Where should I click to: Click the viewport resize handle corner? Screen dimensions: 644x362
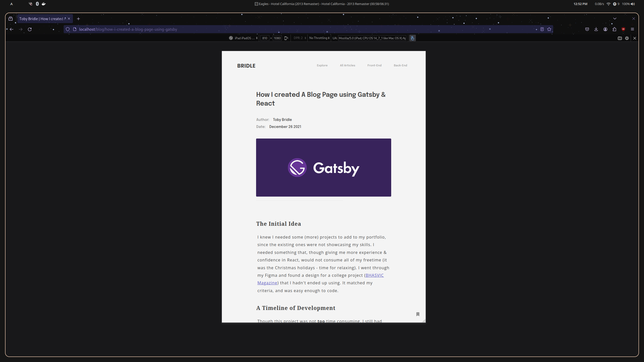pyautogui.click(x=424, y=321)
